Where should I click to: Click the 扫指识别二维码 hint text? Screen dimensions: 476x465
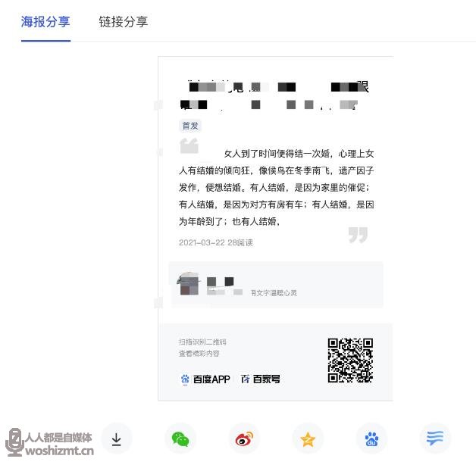point(202,342)
